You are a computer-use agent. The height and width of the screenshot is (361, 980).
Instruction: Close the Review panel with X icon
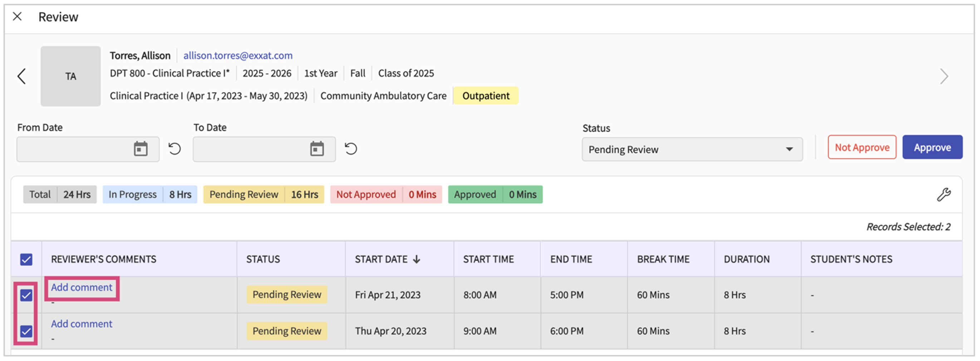point(17,16)
